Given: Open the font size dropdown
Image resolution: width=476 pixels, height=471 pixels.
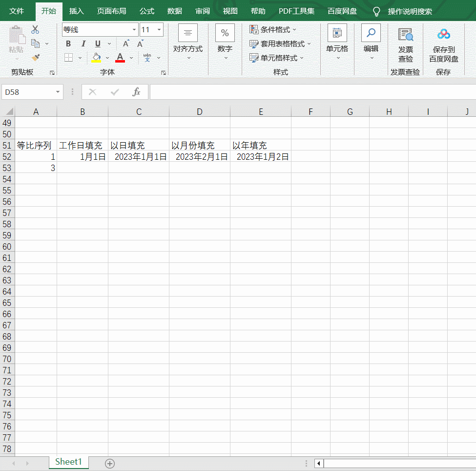Looking at the screenshot, I should click(159, 29).
